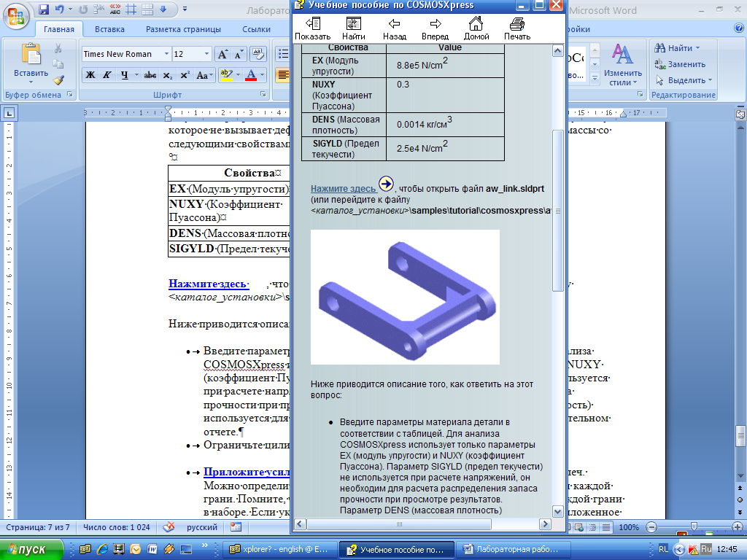Click the zoom slider handle in Word status bar
747x560 pixels.
point(694,526)
